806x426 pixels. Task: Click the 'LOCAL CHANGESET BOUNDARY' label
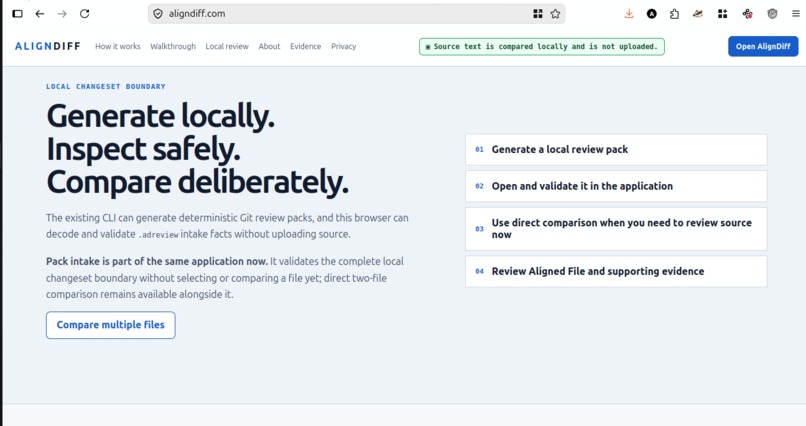(106, 86)
